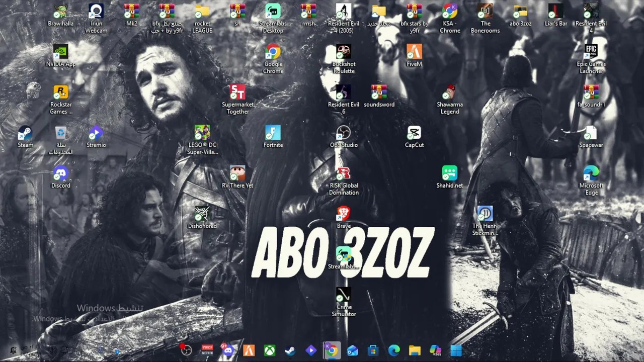Open the Discord shortcut on the desktop
Screen dimensions: 644x362
click(60, 177)
